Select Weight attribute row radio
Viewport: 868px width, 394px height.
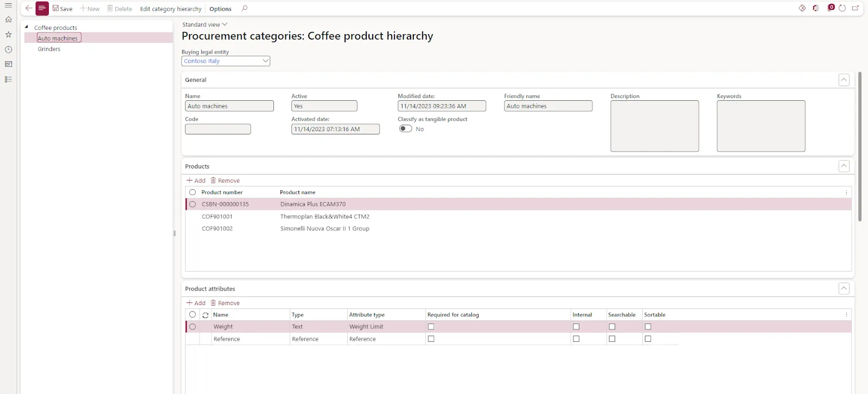coord(193,327)
